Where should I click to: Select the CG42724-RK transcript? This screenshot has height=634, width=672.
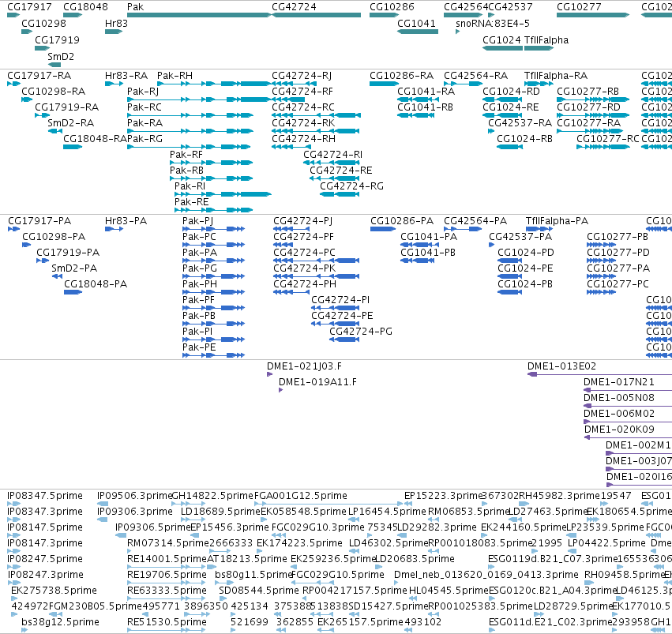click(x=316, y=131)
